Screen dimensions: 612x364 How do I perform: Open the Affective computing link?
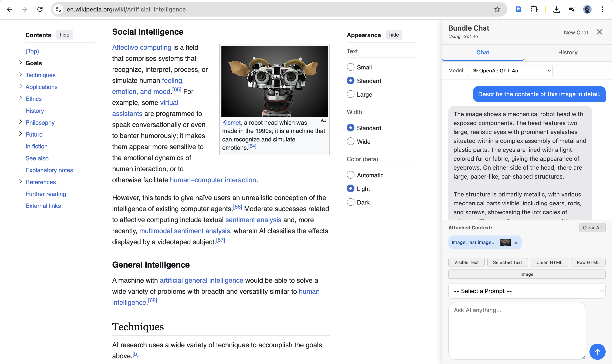[142, 47]
